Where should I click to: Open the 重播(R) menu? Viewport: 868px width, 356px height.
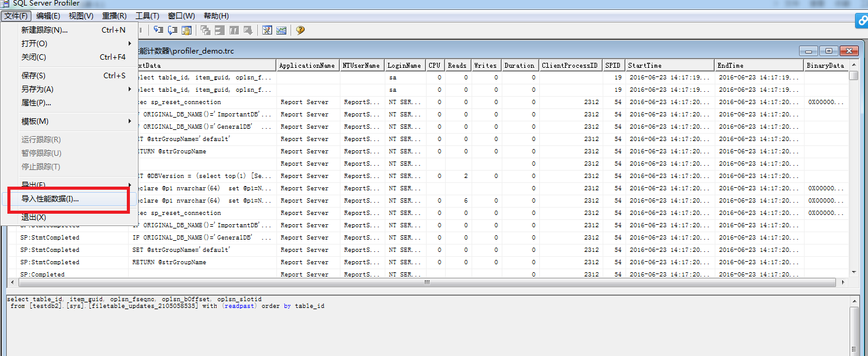tap(115, 16)
